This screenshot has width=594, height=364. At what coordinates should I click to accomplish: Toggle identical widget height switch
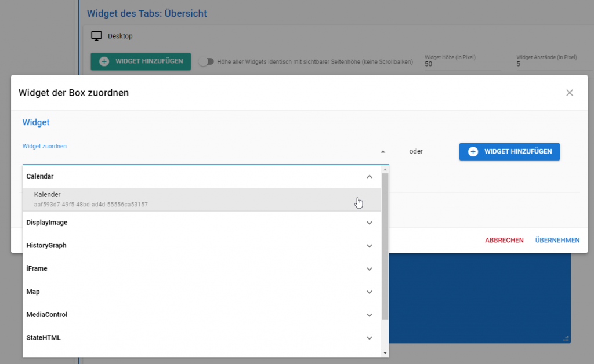(206, 61)
